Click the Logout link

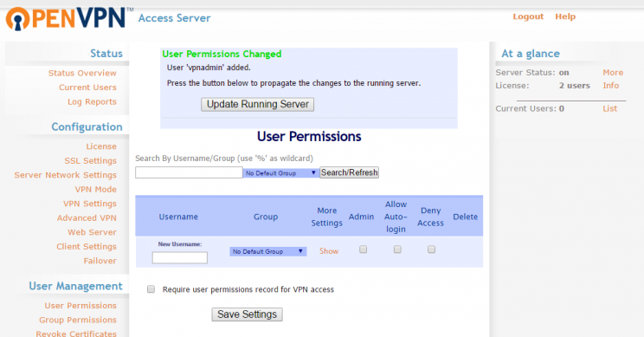528,16
